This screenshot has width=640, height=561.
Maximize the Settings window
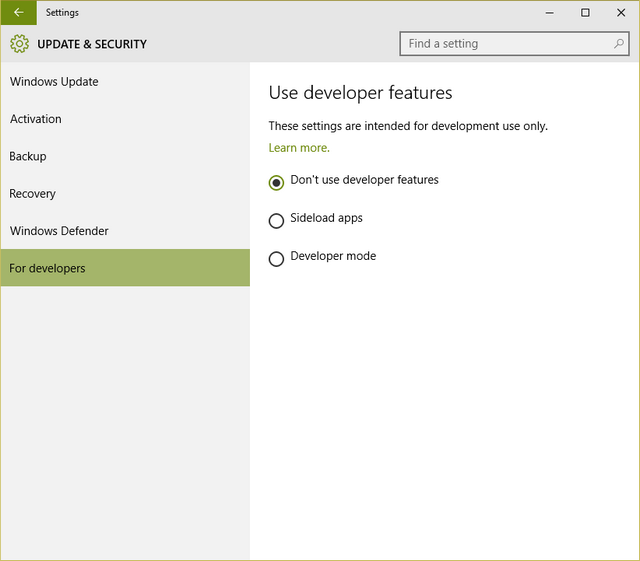pos(585,13)
